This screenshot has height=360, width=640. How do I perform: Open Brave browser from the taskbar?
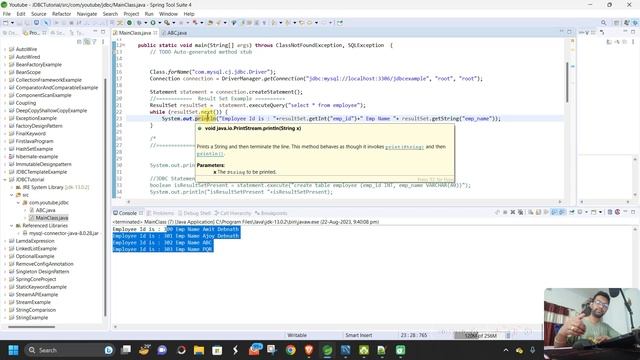(309, 350)
